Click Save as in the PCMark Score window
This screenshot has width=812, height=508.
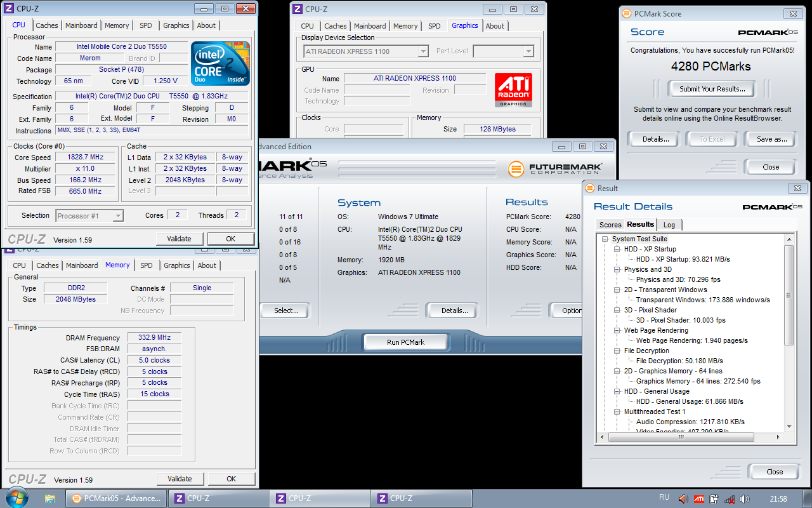771,139
